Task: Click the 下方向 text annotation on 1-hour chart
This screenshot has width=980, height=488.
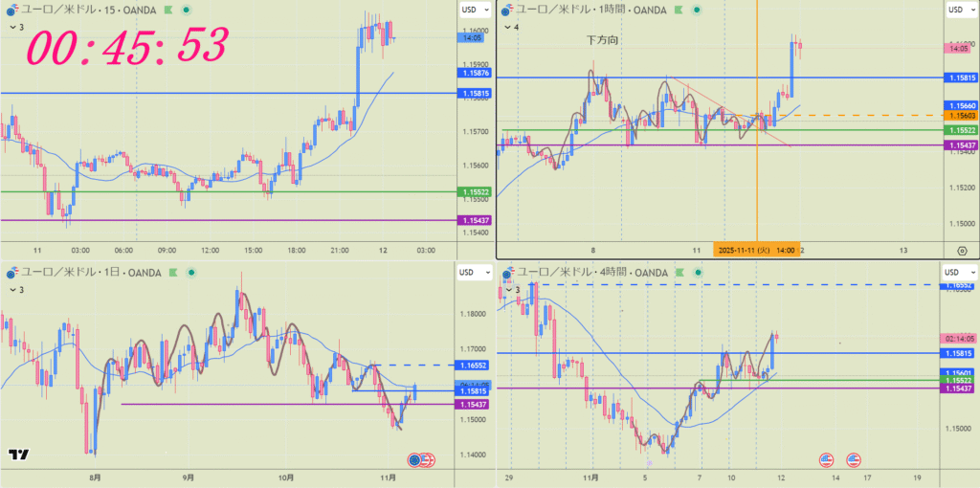Action: 602,41
